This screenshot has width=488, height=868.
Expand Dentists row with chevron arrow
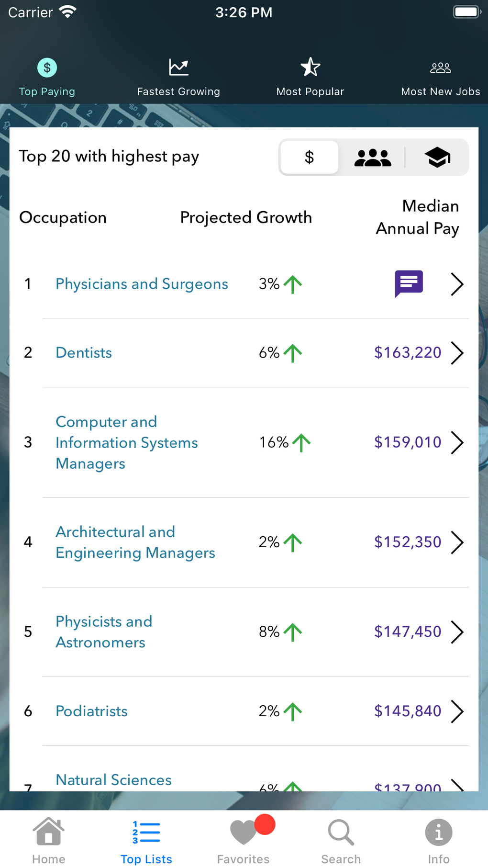pyautogui.click(x=457, y=353)
